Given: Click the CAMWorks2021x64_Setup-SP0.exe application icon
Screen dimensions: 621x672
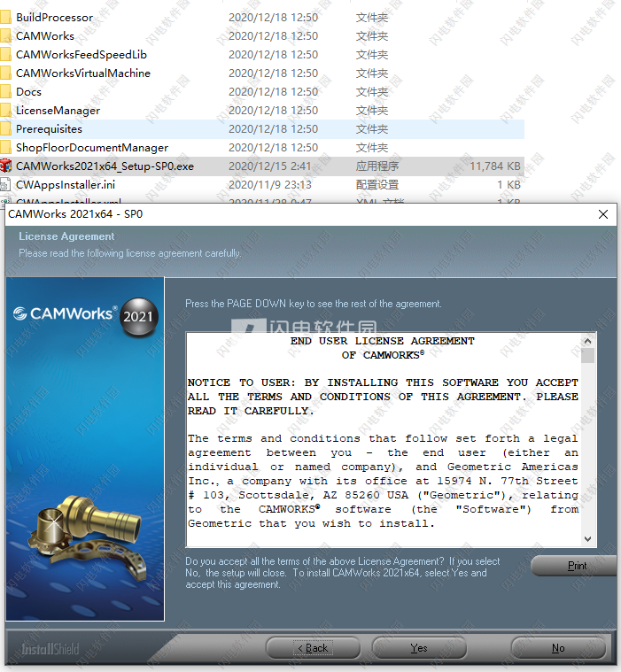Looking at the screenshot, I should tap(5, 166).
